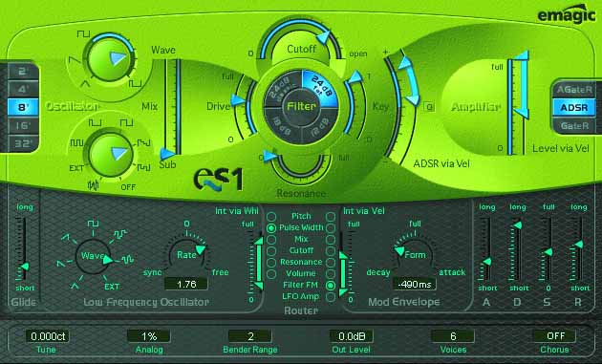Select the EXT option on LFO wave dial
The width and height of the screenshot is (602, 364).
112,287
